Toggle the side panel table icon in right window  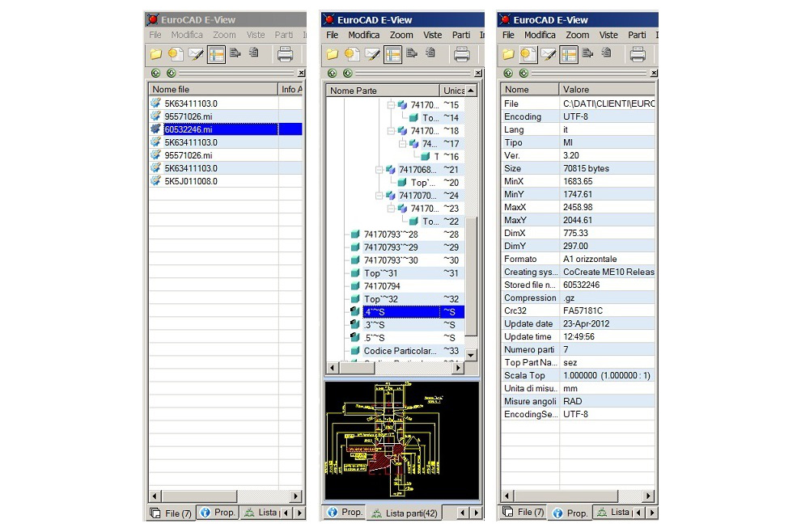pyautogui.click(x=569, y=54)
